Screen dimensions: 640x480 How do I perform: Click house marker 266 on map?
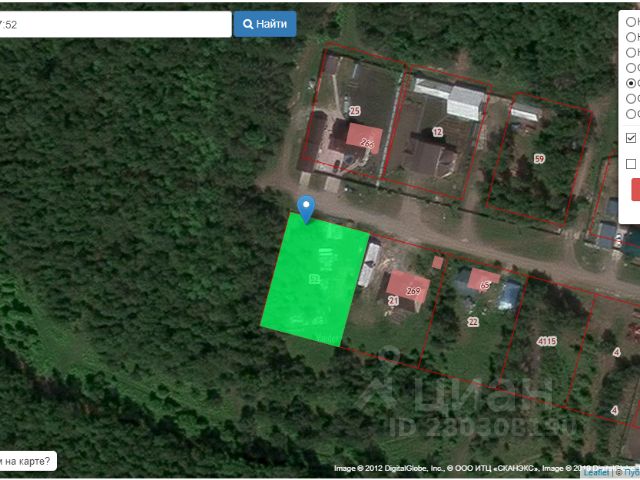pyautogui.click(x=367, y=144)
